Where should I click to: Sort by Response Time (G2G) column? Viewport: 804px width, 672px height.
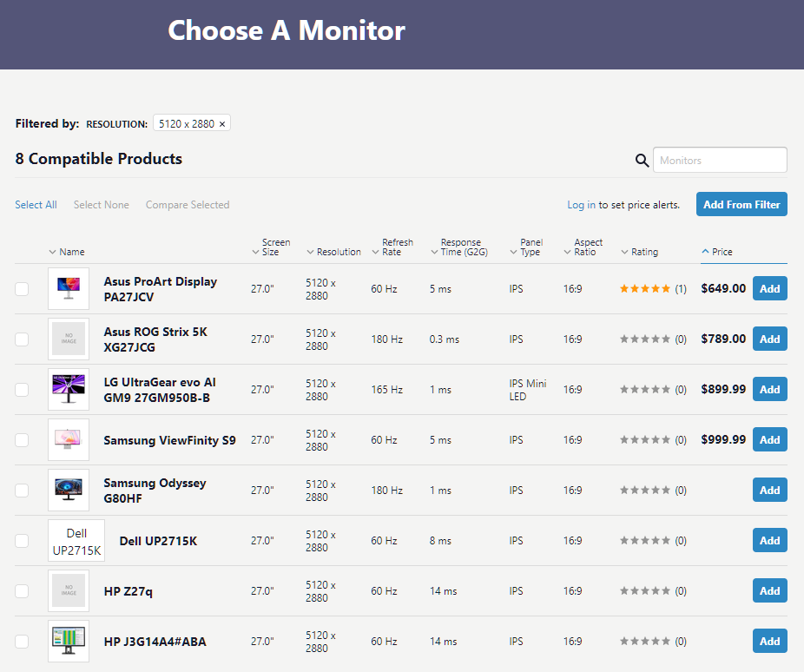[x=459, y=247]
